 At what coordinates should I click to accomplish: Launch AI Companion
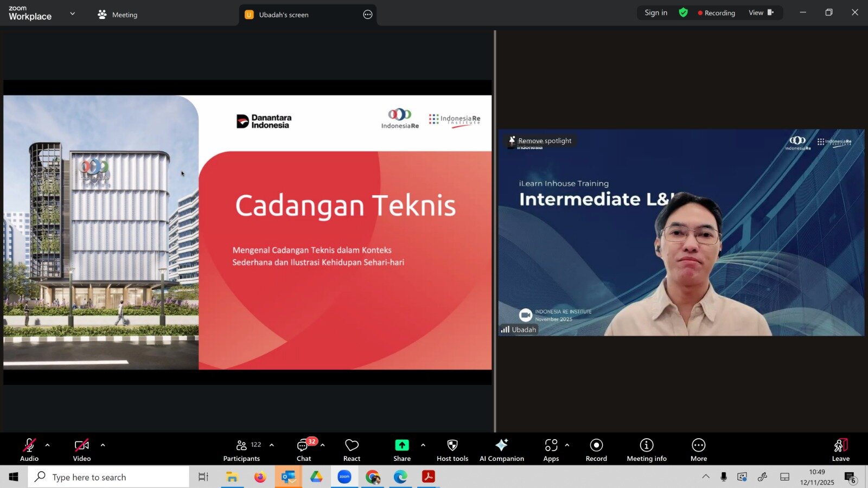point(501,450)
